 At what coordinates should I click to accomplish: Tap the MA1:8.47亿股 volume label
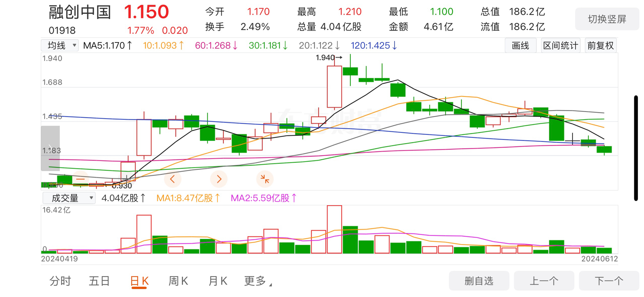(x=188, y=198)
